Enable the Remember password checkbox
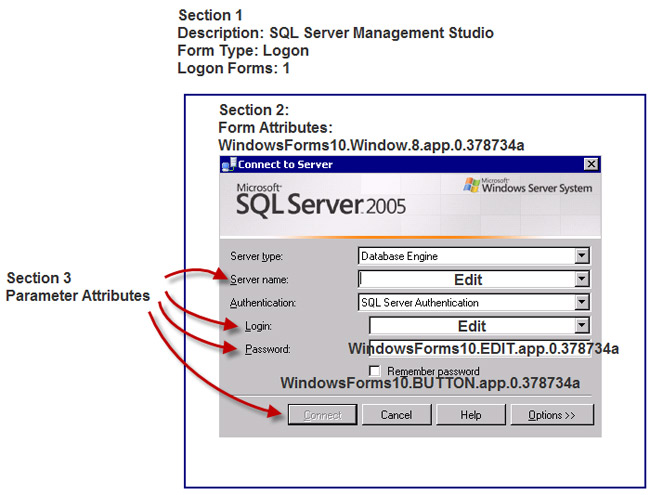Screen dimensions: 650x495 click(374, 371)
